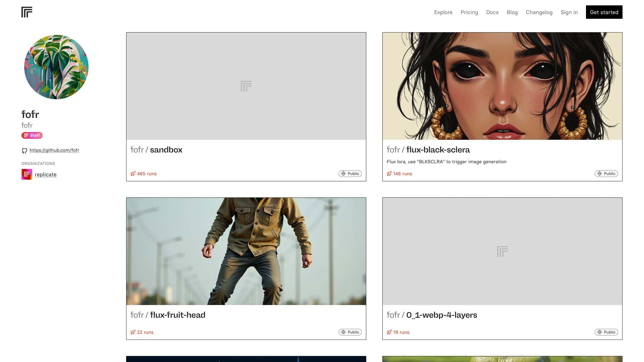Viewport: 644px width, 362px height.
Task: Go to the Pricing page
Action: [469, 12]
